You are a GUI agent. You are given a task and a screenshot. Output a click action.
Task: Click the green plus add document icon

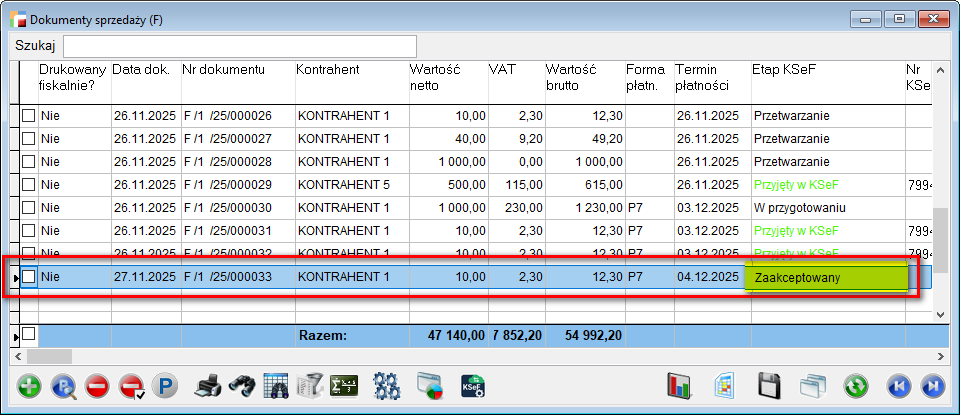pyautogui.click(x=30, y=386)
